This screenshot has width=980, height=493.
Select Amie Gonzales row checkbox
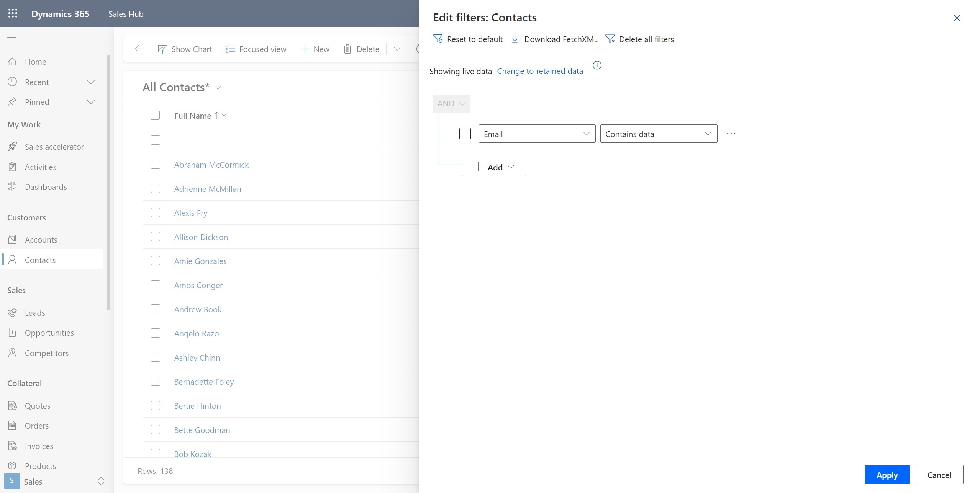tap(155, 261)
